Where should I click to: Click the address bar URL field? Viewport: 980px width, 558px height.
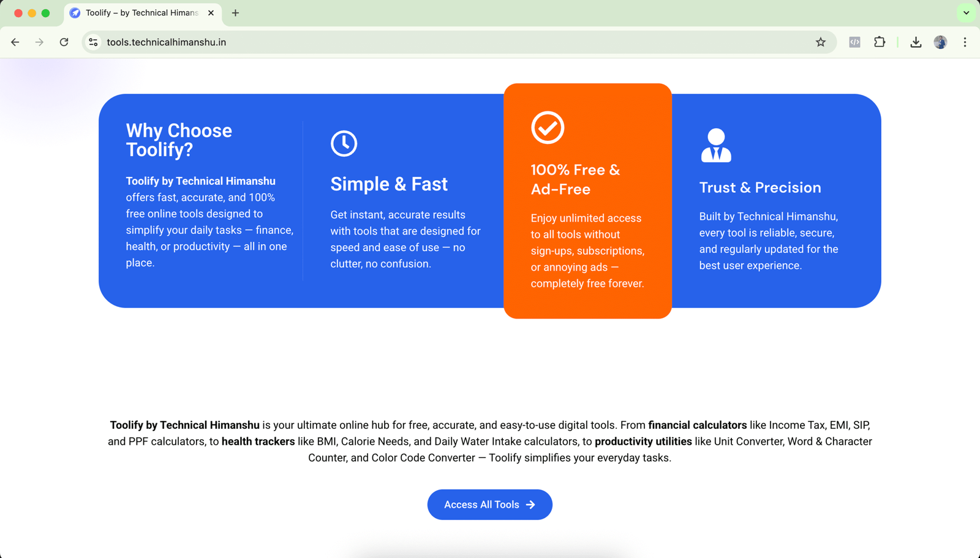pos(429,42)
